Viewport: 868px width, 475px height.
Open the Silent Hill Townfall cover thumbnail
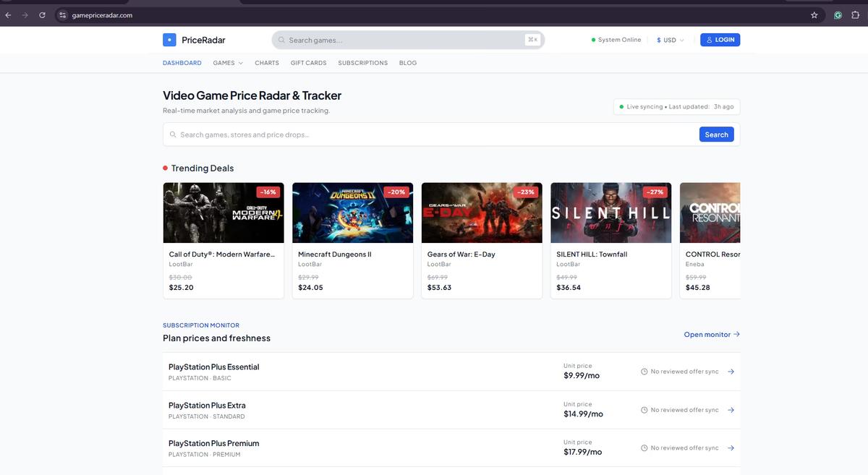tap(611, 213)
